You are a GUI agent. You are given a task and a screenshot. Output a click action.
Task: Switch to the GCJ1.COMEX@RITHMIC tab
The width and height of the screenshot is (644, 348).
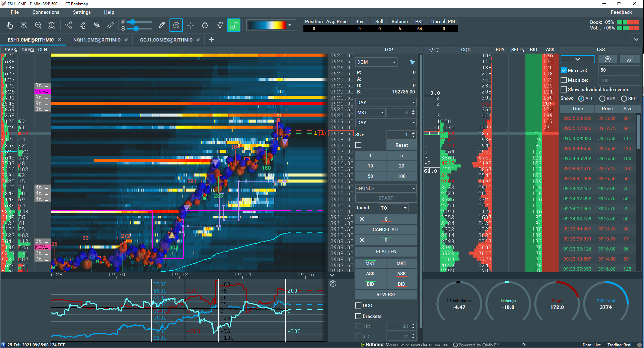point(166,40)
